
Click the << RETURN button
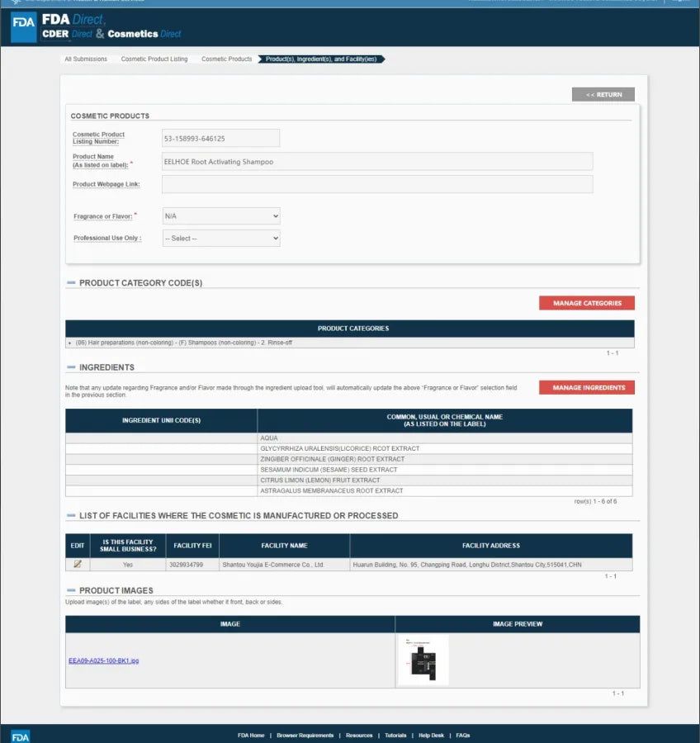(x=603, y=94)
